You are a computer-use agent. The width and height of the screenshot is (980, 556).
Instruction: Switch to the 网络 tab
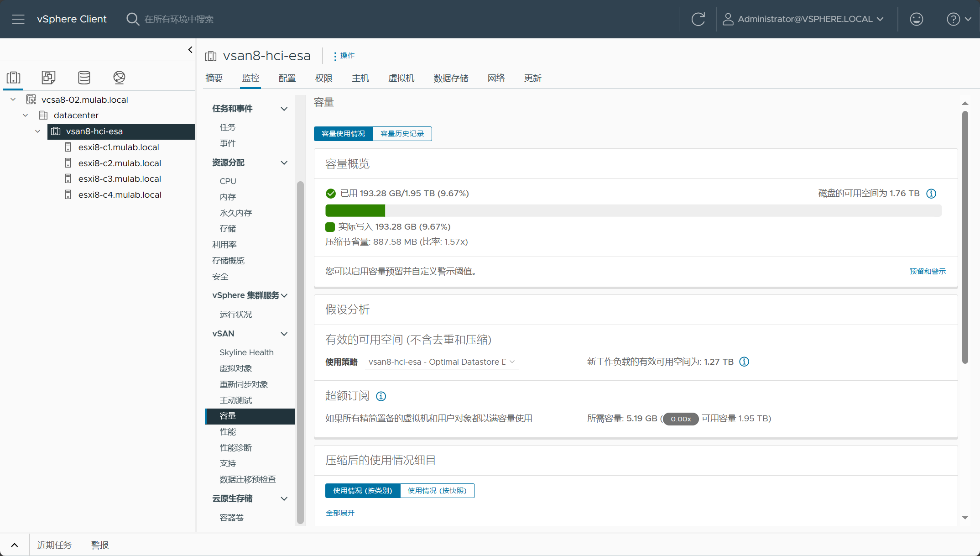tap(496, 78)
